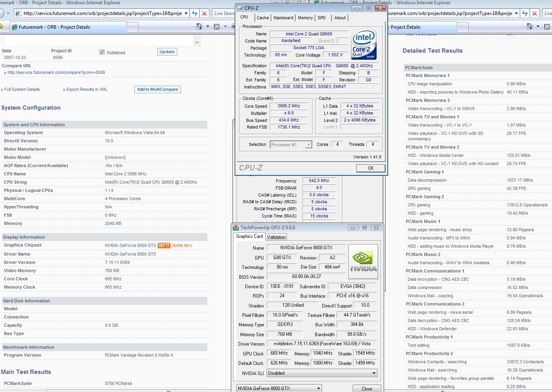Refresh the page in left Internet Explorer window
The width and height of the screenshot is (552, 392).
195,13
